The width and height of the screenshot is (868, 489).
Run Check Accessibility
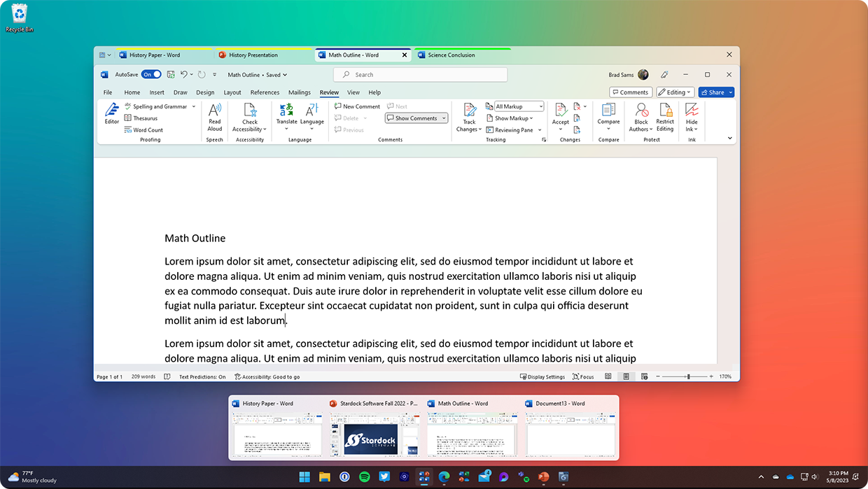point(250,118)
